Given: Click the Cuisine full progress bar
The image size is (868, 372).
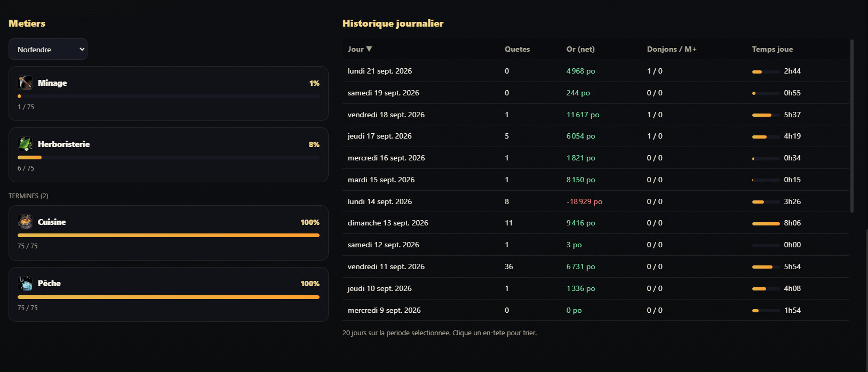Looking at the screenshot, I should click(x=169, y=235).
